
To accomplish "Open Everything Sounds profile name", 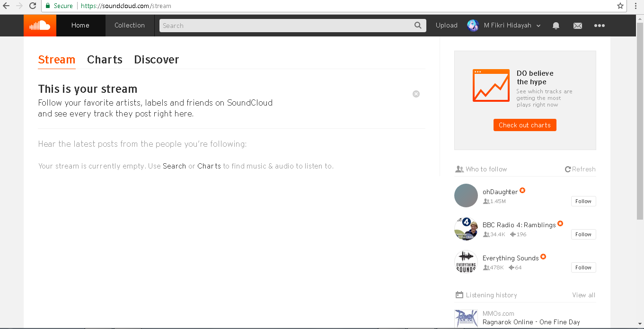I will tap(511, 258).
